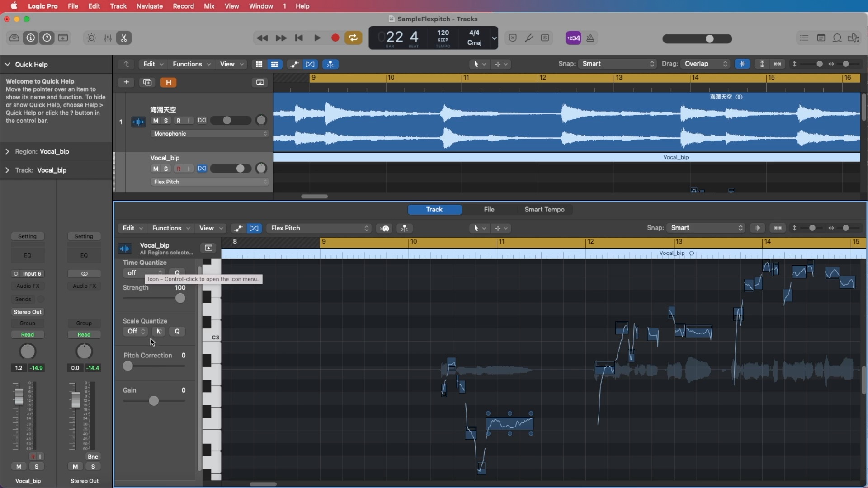Adjust the Gain slider in editor
The image size is (868, 488).
[x=154, y=401]
